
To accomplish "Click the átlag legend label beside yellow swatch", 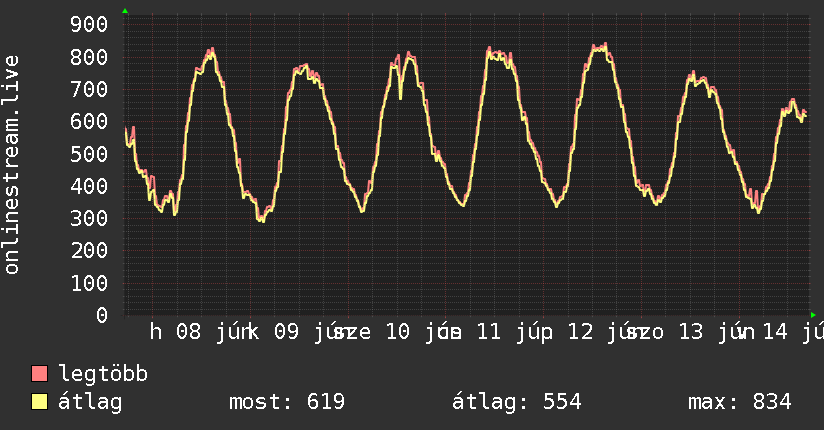I will pos(90,402).
